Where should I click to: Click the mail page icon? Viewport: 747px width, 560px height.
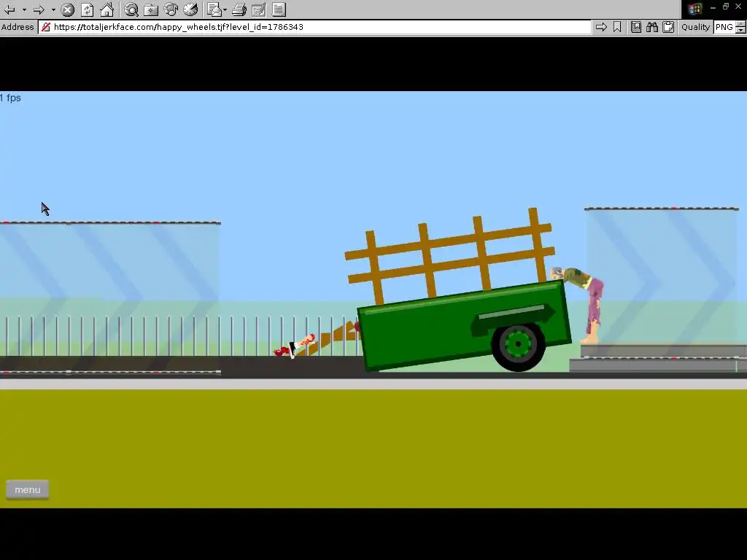[214, 9]
